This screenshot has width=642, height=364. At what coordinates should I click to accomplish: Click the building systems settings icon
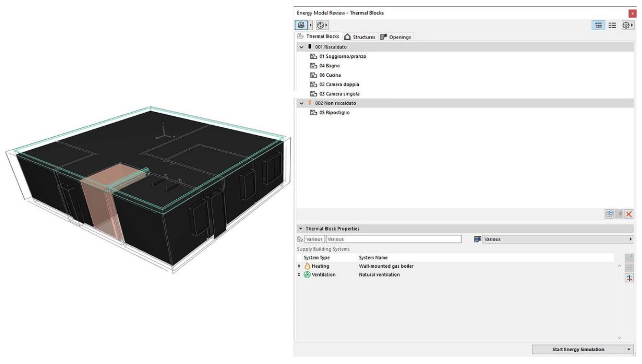click(x=629, y=278)
